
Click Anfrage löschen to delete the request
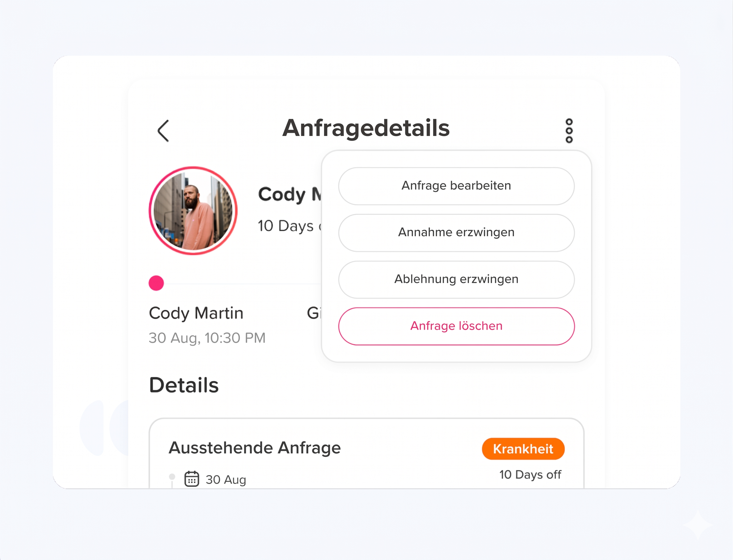[456, 326]
